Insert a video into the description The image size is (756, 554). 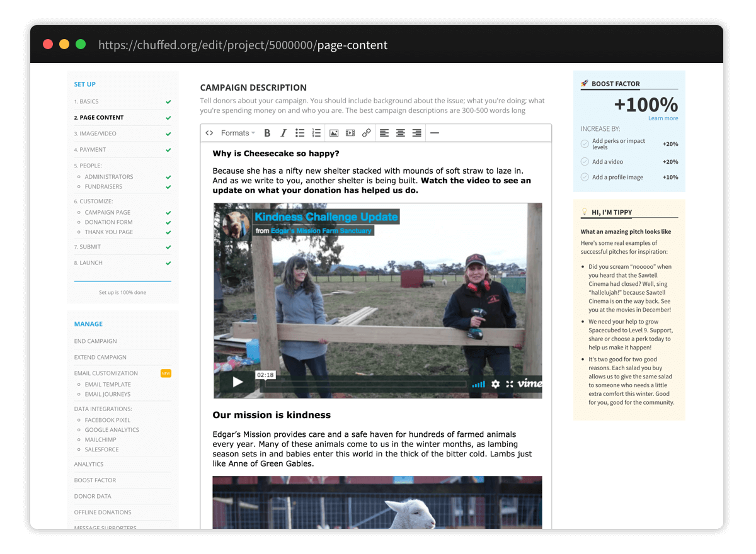tap(350, 133)
